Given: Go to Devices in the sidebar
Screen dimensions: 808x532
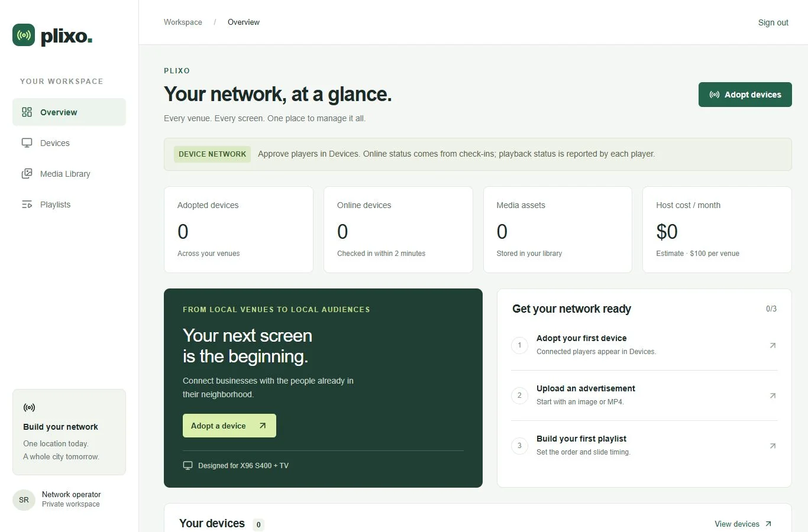Looking at the screenshot, I should [x=69, y=143].
